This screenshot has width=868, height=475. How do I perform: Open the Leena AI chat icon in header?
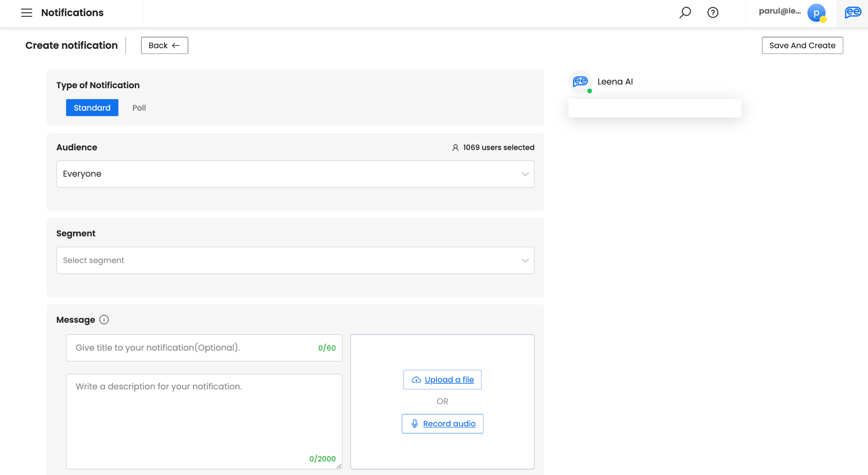coord(853,13)
